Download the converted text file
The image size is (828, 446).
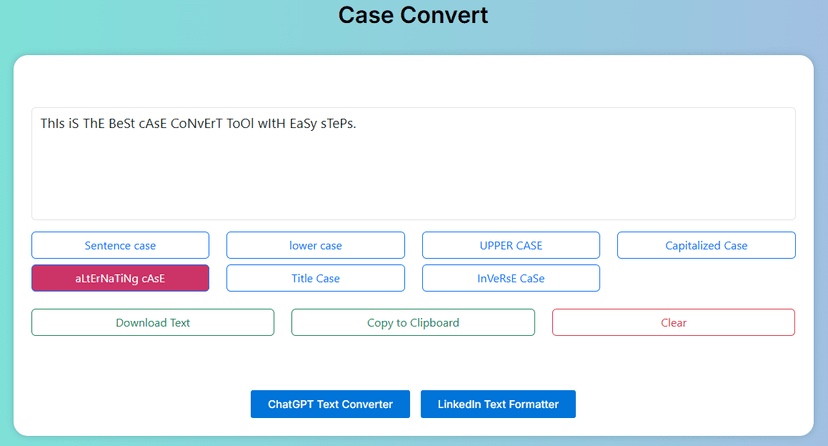[x=152, y=322]
